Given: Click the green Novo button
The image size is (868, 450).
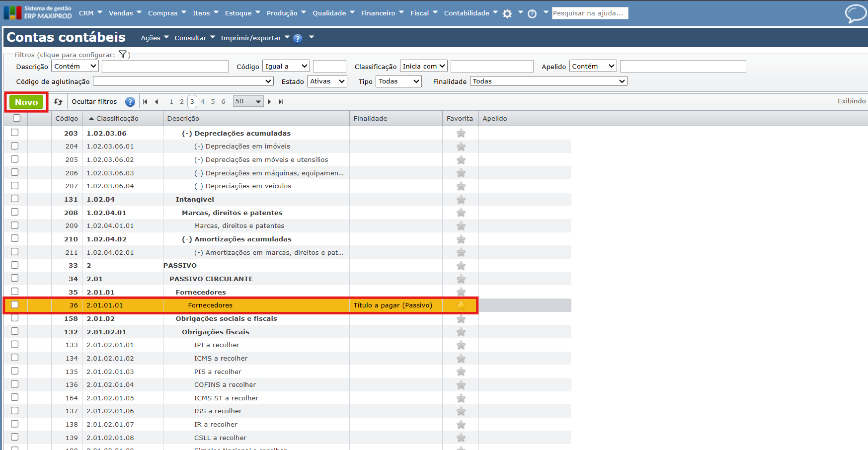Looking at the screenshot, I should click(26, 102).
